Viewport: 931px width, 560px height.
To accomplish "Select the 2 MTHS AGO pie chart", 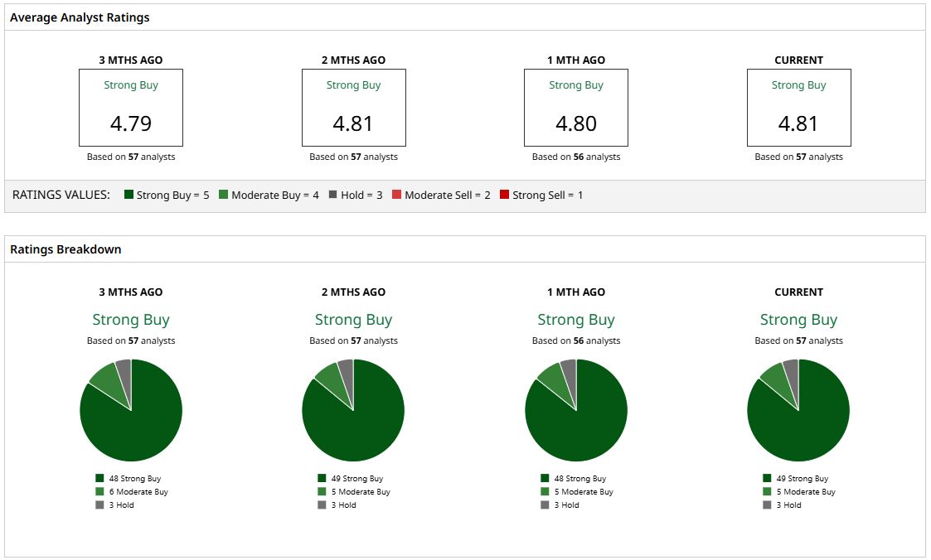I will coord(353,410).
